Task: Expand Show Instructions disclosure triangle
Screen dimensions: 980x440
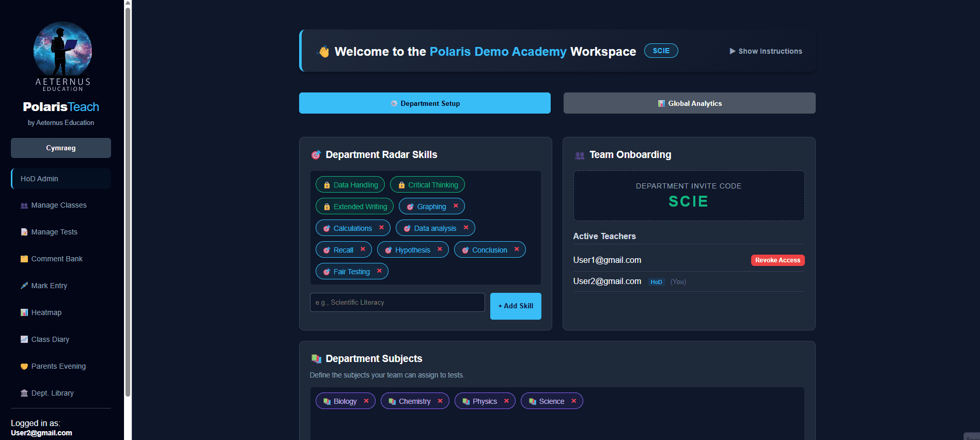Action: (732, 51)
